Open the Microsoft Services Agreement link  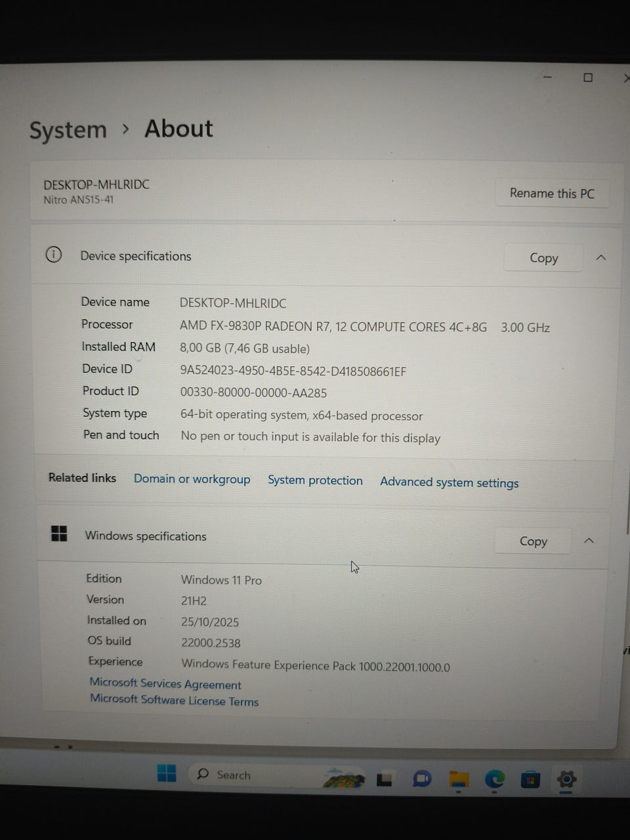click(165, 683)
